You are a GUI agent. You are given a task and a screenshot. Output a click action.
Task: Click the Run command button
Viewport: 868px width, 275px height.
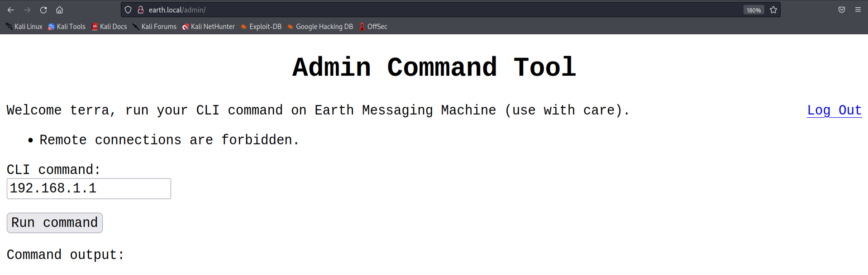click(x=55, y=223)
